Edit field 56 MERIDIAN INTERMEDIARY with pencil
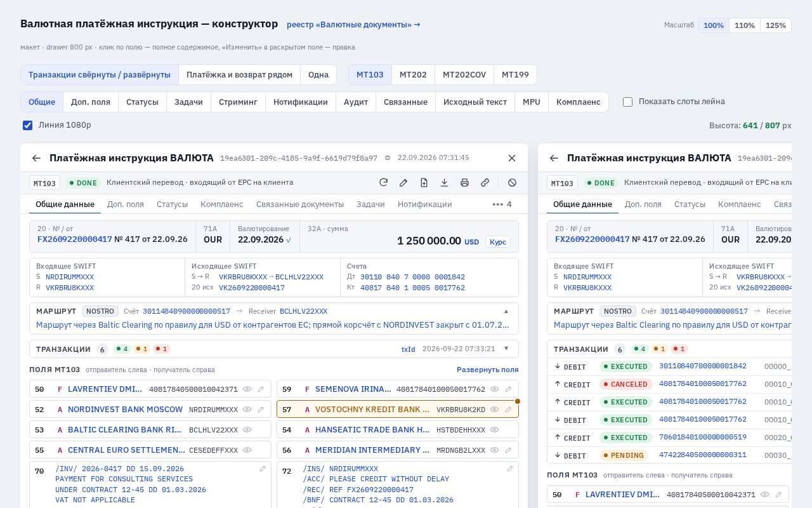Viewport: 812px width, 508px height. (x=508, y=450)
